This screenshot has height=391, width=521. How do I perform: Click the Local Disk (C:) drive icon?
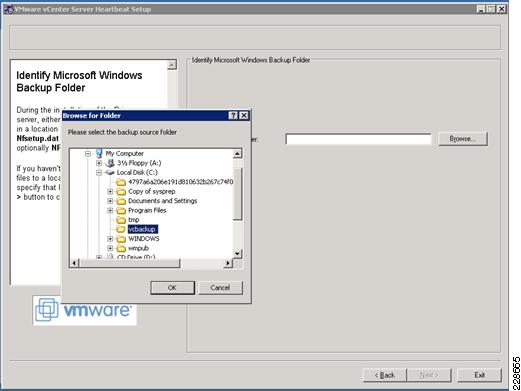click(110, 173)
